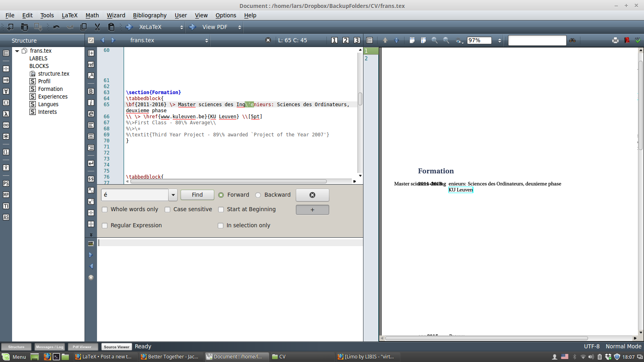Close the find panel with X button
The image size is (644, 362).
tap(312, 195)
